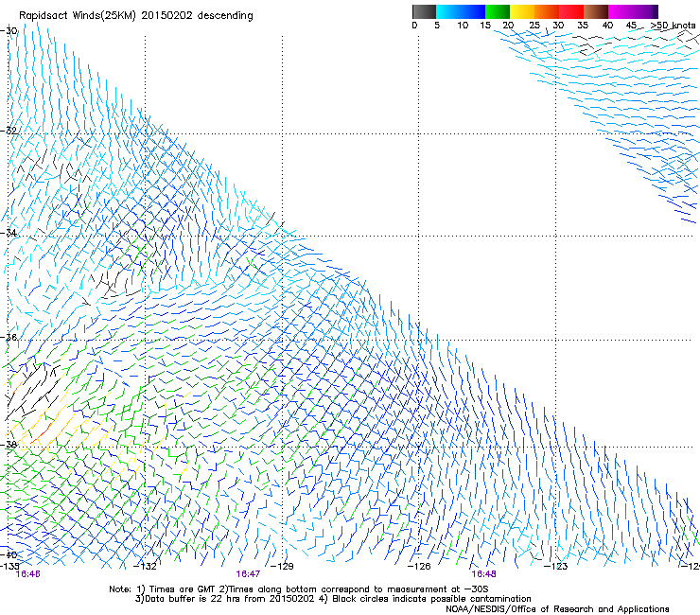700x615 pixels.
Task: Click the '-132' longitude axis label
Action: (x=146, y=567)
